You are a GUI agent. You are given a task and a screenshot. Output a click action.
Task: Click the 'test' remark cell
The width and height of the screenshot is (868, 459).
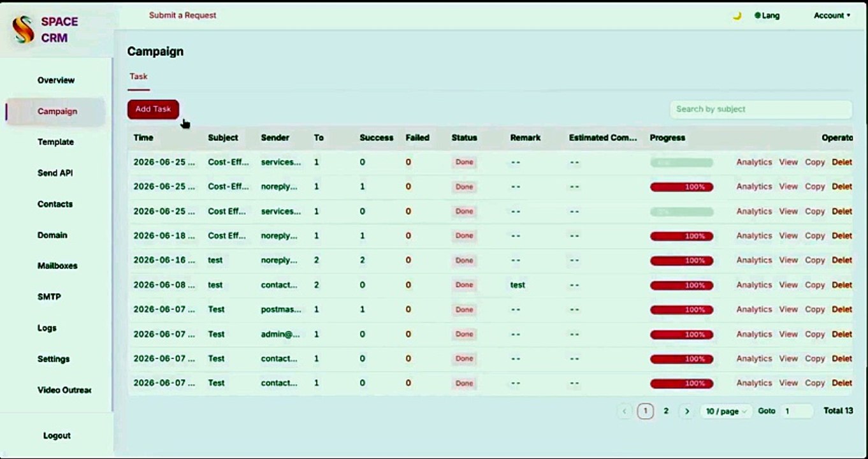[517, 285]
